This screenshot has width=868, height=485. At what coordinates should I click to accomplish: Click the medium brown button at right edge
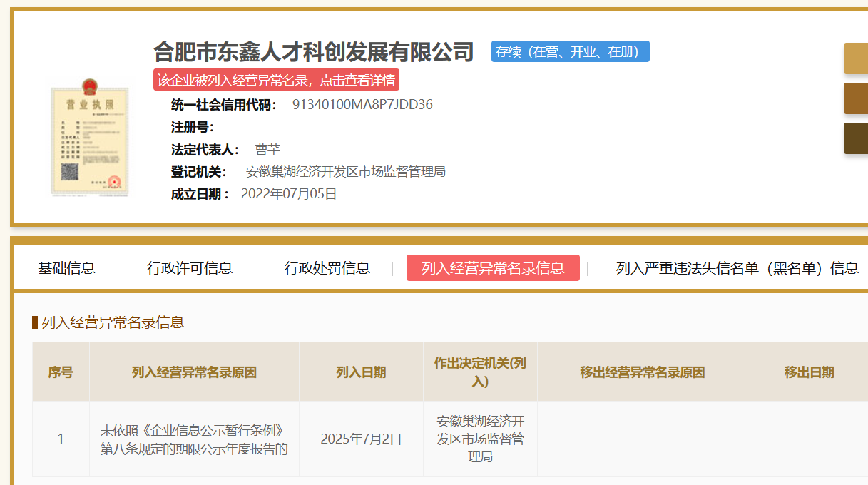pyautogui.click(x=856, y=98)
